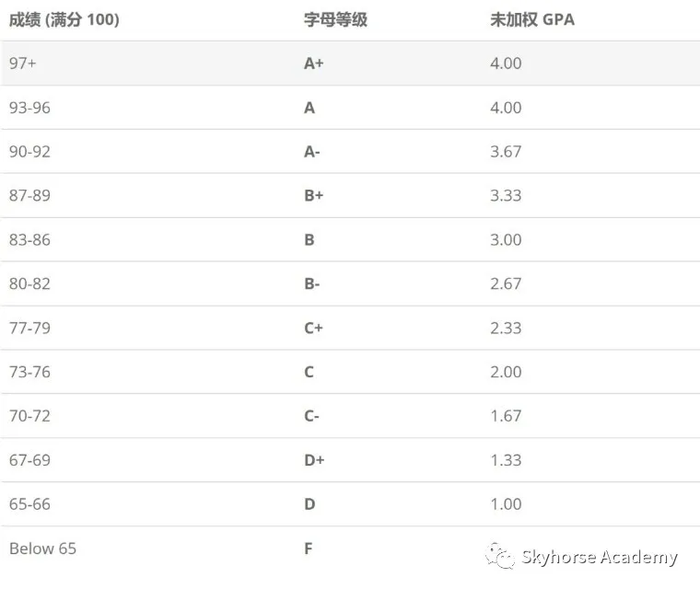This screenshot has width=700, height=589.
Task: Select the 73-76 score range cell
Action: [x=29, y=372]
